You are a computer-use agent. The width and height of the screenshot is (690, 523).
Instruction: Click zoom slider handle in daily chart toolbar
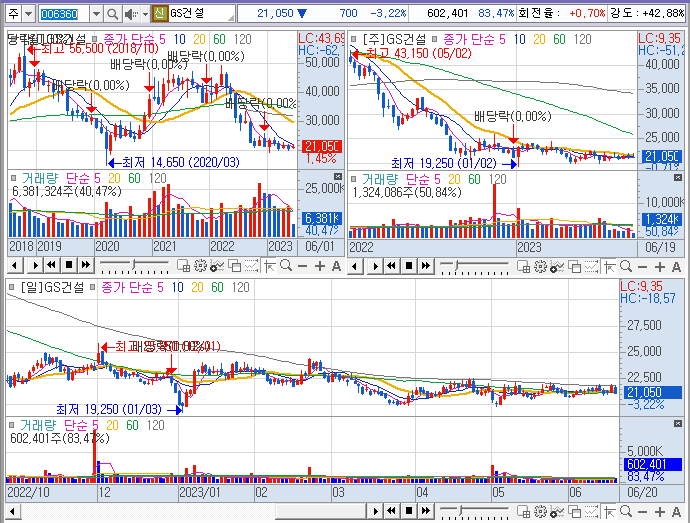pos(460,511)
